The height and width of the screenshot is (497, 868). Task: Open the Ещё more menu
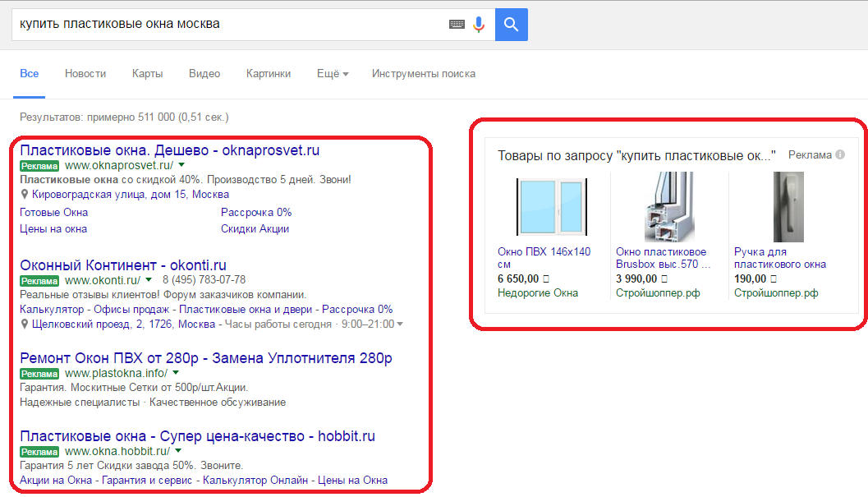333,74
